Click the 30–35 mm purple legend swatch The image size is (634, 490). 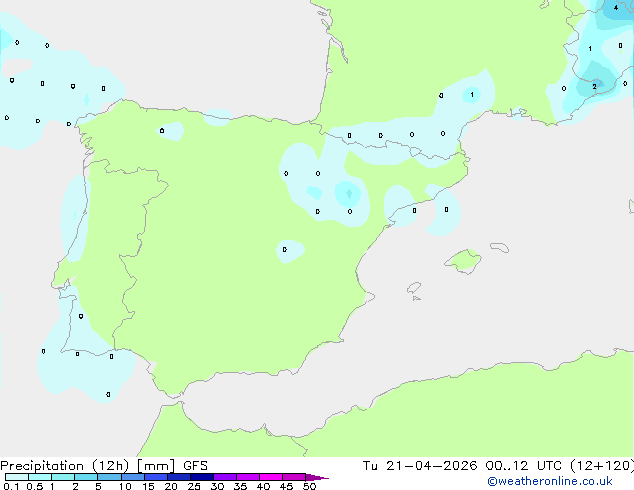(x=225, y=477)
